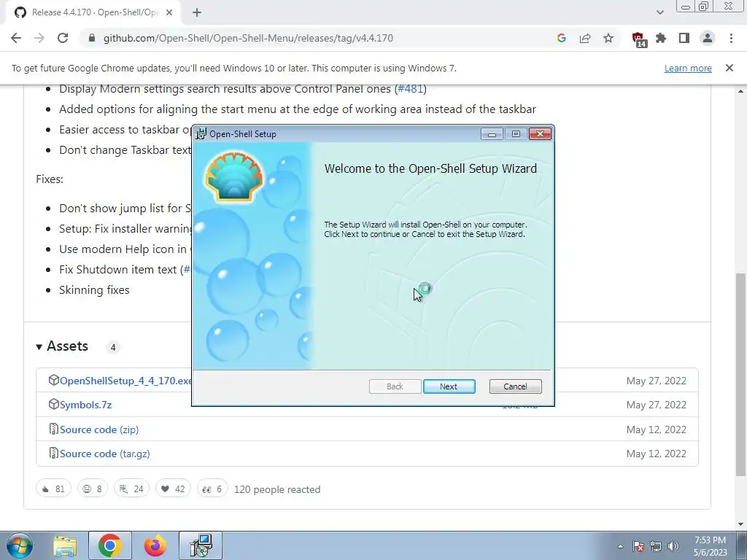Open the Windows Start orb
Viewport: 747px width, 560px height.
(x=20, y=545)
